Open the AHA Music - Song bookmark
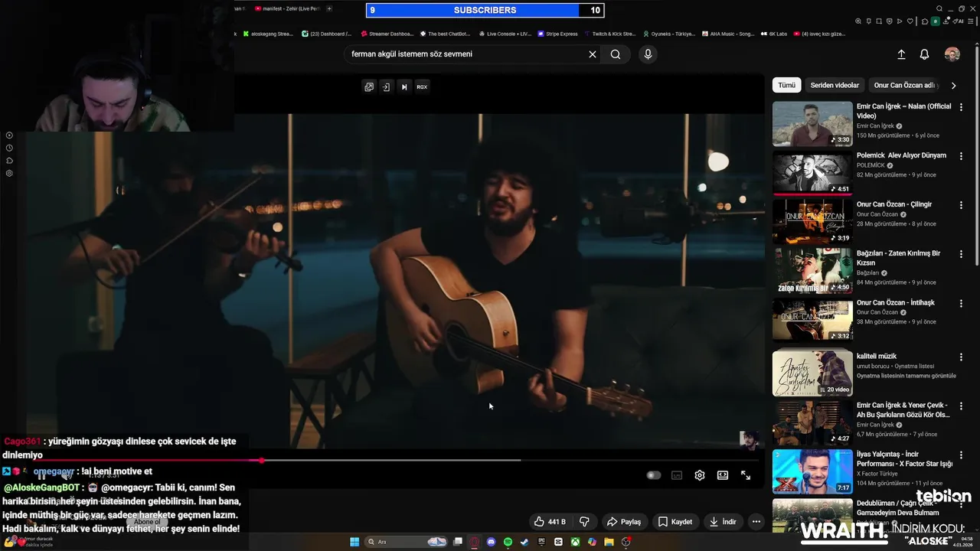Image resolution: width=980 pixels, height=551 pixels. pyautogui.click(x=728, y=34)
